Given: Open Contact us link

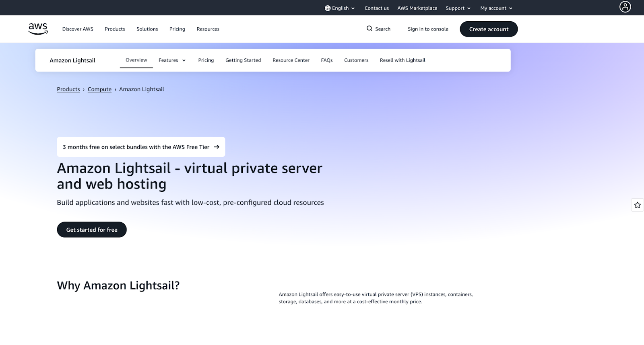Looking at the screenshot, I should click(x=377, y=8).
